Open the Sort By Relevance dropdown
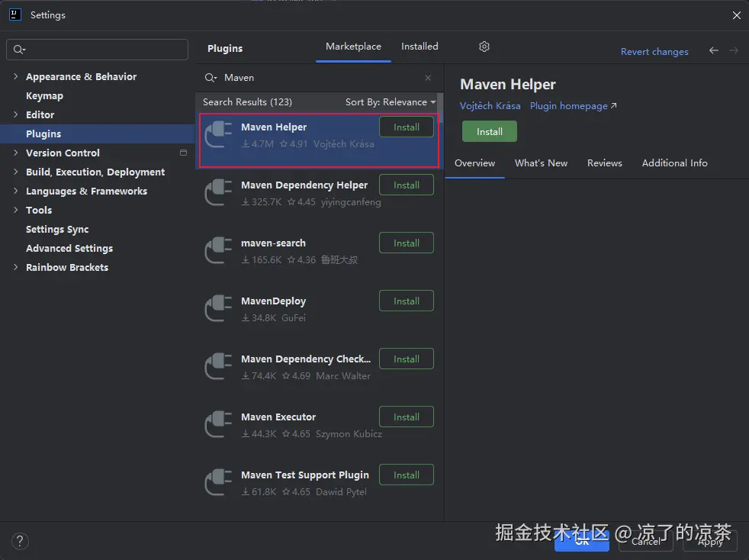Image resolution: width=749 pixels, height=560 pixels. 391,101
